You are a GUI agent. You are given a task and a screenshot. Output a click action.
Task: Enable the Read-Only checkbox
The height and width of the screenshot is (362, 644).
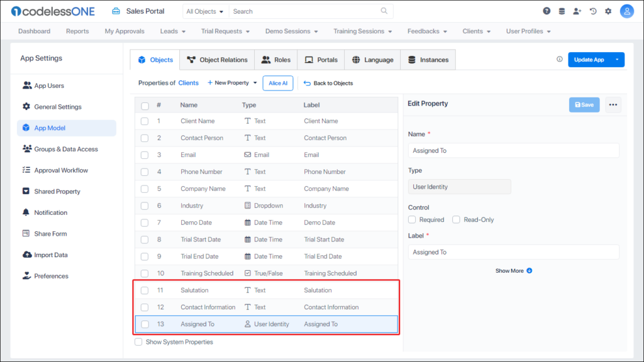(456, 219)
